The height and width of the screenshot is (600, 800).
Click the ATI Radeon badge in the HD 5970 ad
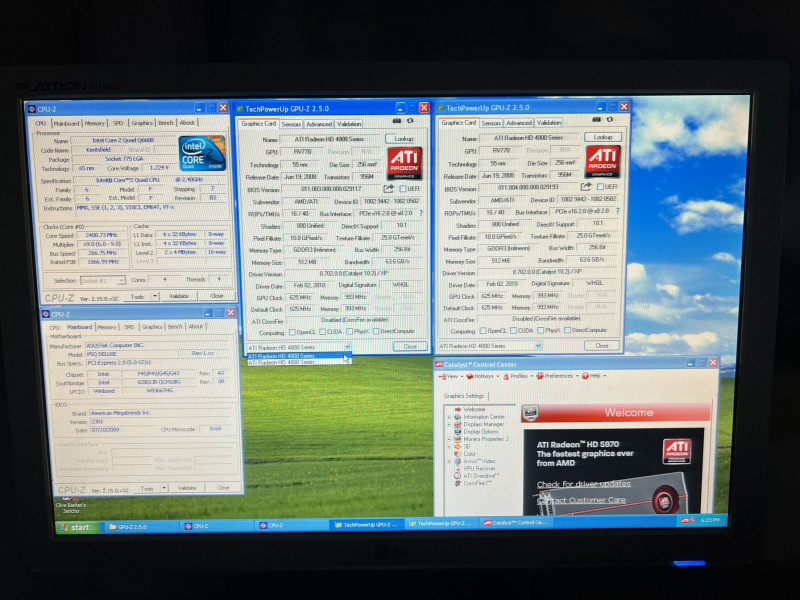click(x=677, y=452)
